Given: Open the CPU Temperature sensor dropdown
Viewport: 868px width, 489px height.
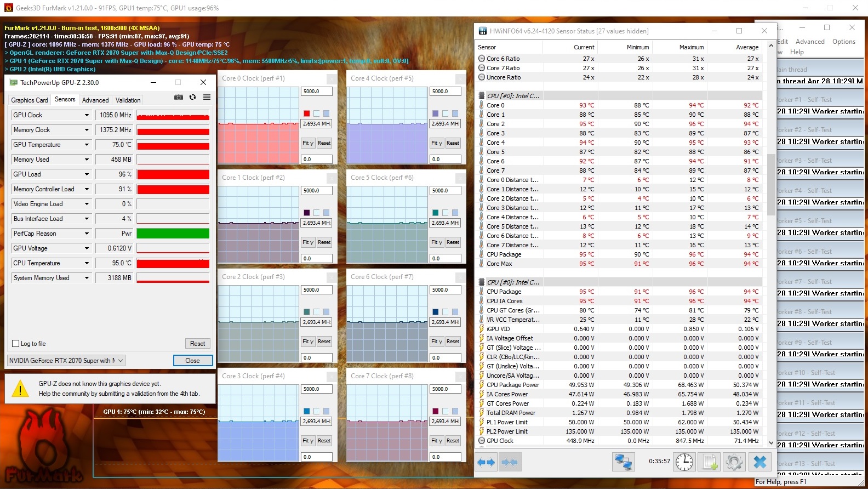Looking at the screenshot, I should coord(87,263).
